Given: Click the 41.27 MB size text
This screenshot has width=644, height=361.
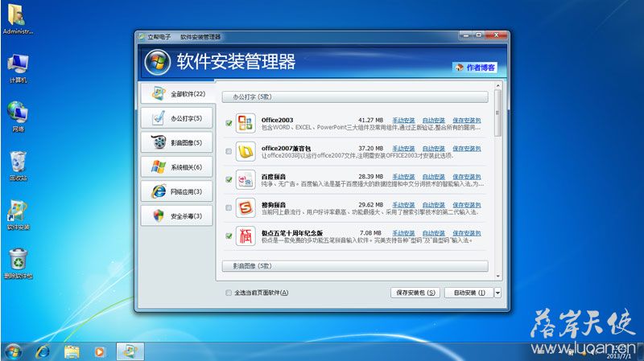Looking at the screenshot, I should click(x=370, y=120).
